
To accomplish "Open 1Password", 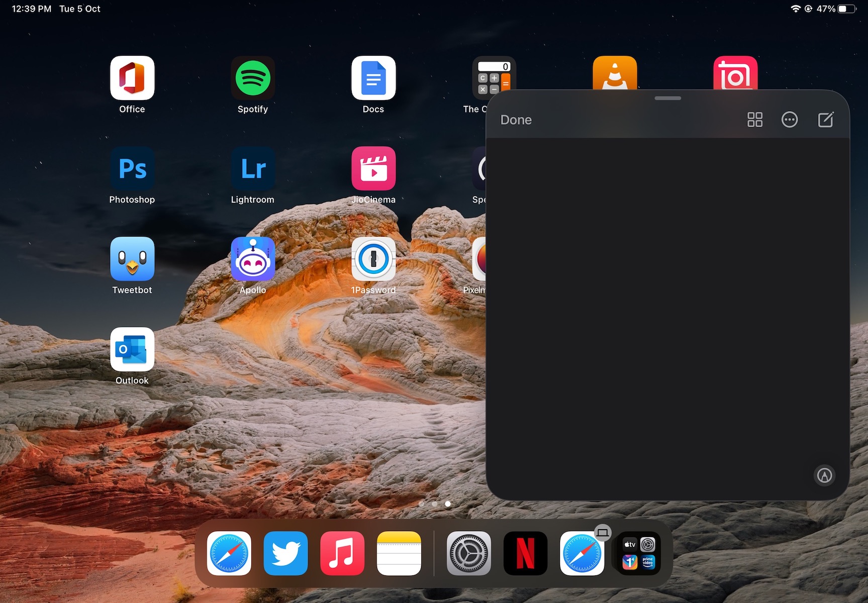I will [373, 259].
